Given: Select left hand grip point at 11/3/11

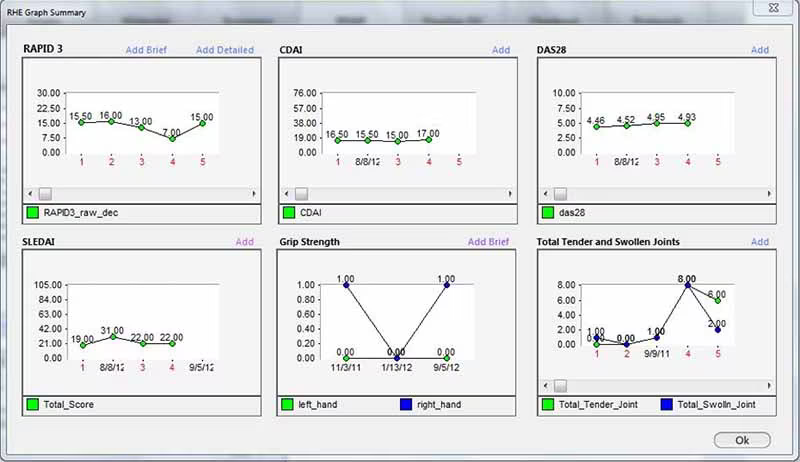Looking at the screenshot, I should coord(346,358).
